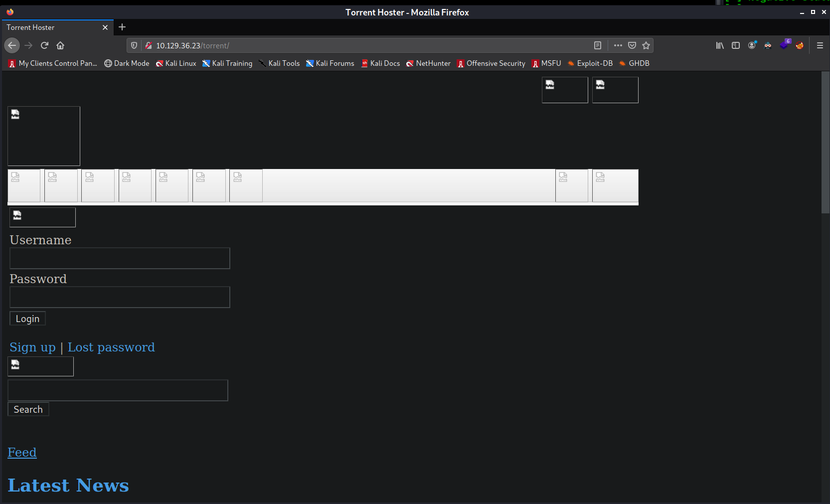Click the torrent search text box
This screenshot has height=504, width=830.
pyautogui.click(x=118, y=390)
